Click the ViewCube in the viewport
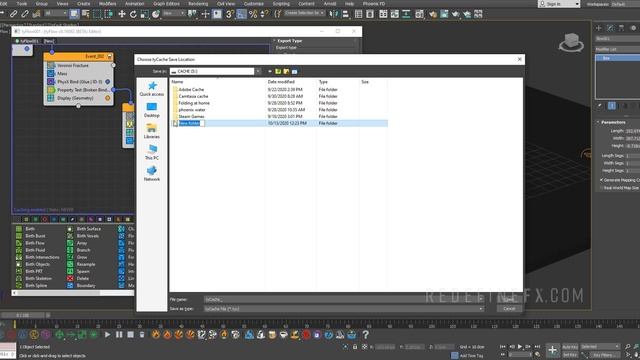The height and width of the screenshot is (360, 640). click(x=571, y=42)
